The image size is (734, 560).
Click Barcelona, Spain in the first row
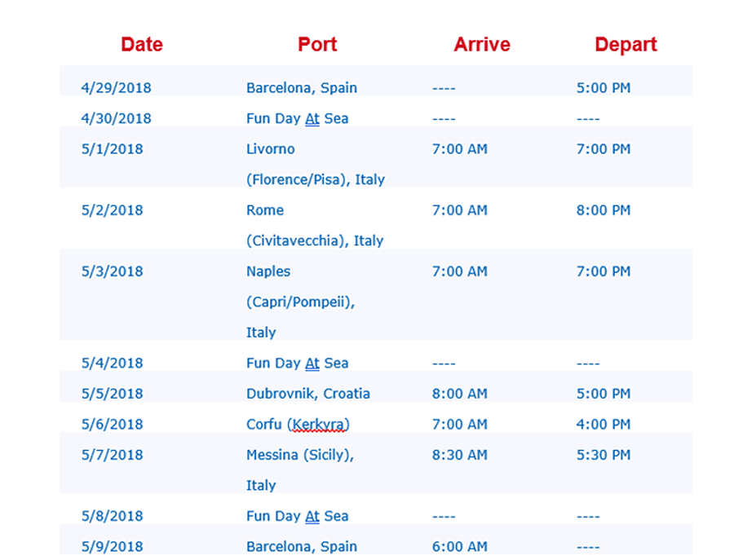302,88
